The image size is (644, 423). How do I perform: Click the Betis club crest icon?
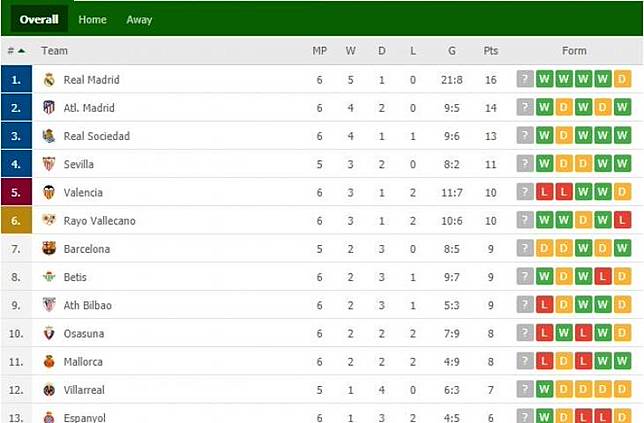(x=49, y=277)
